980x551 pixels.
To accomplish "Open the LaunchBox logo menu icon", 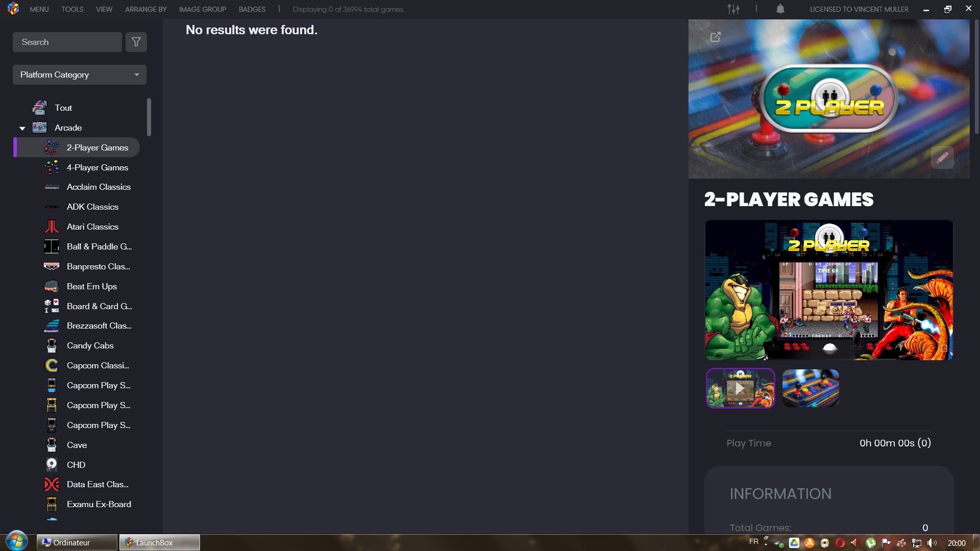I will coord(13,9).
